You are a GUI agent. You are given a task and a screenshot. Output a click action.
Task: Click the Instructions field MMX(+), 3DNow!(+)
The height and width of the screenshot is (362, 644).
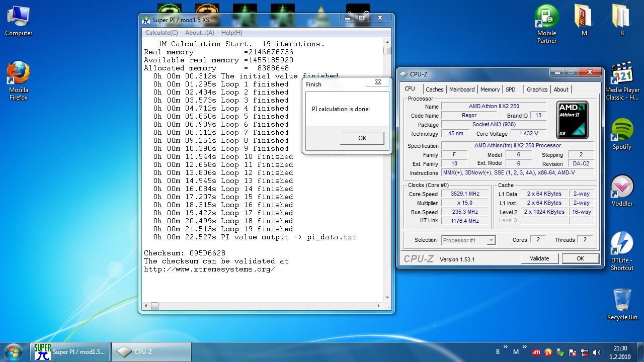(518, 173)
